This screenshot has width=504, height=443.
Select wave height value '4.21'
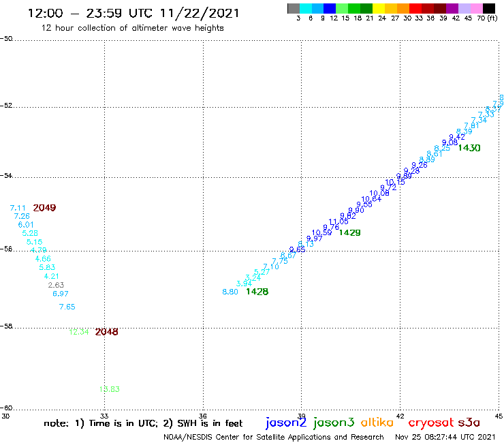(52, 276)
